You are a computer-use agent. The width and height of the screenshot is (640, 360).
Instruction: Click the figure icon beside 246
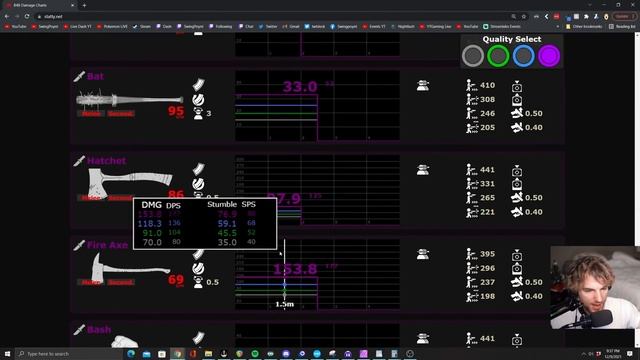[471, 113]
